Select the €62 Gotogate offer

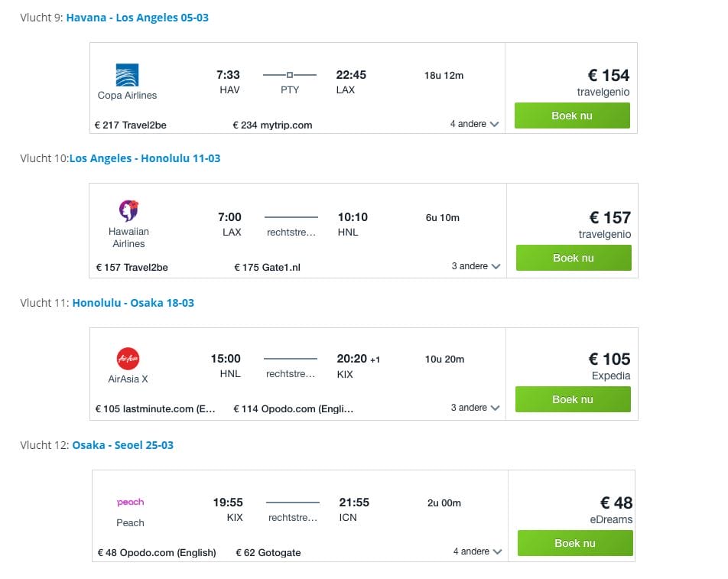(x=268, y=552)
